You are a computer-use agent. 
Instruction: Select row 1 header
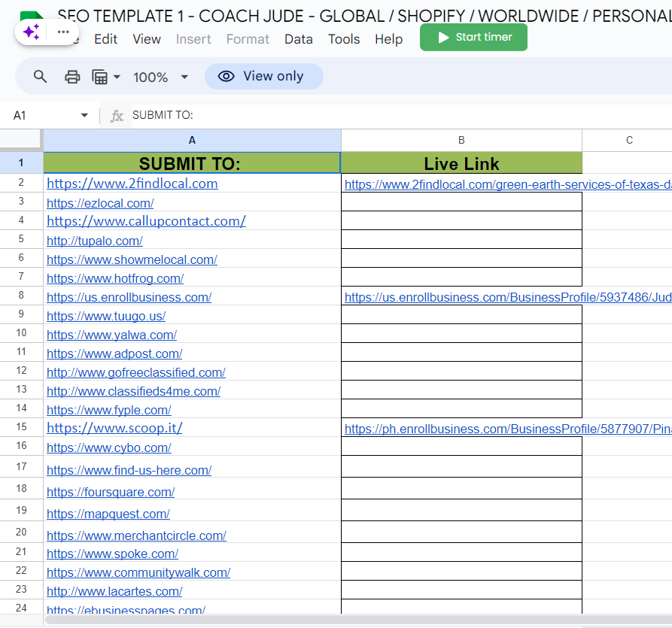coord(21,162)
